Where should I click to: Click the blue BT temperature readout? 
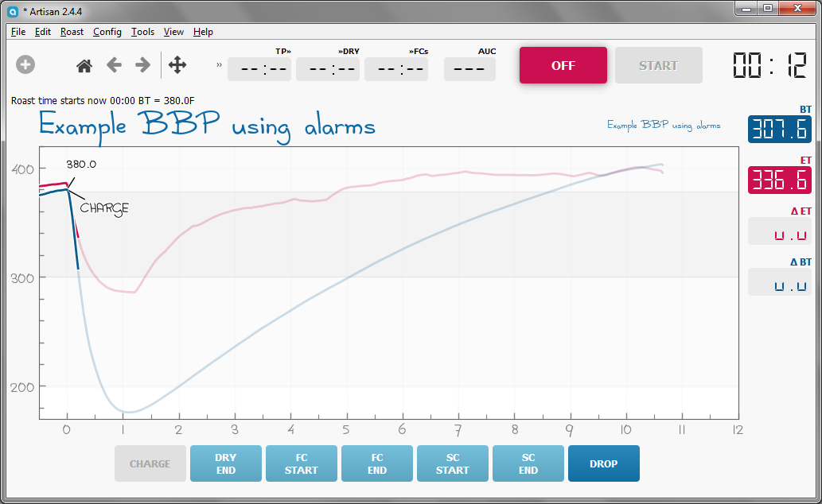point(779,130)
